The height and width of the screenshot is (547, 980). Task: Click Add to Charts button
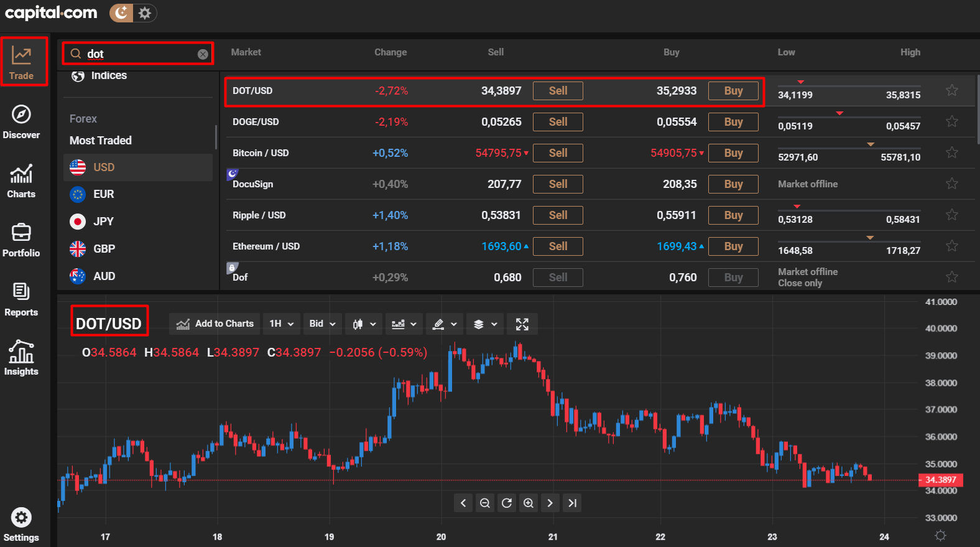(215, 324)
